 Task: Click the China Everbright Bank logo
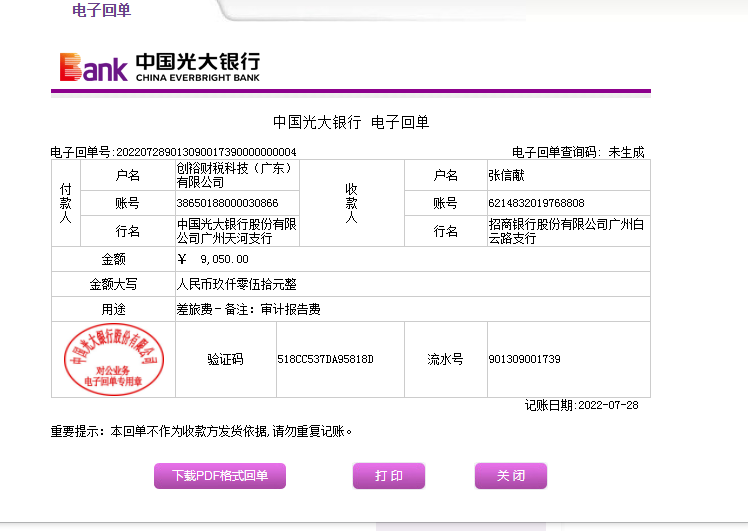[x=160, y=67]
